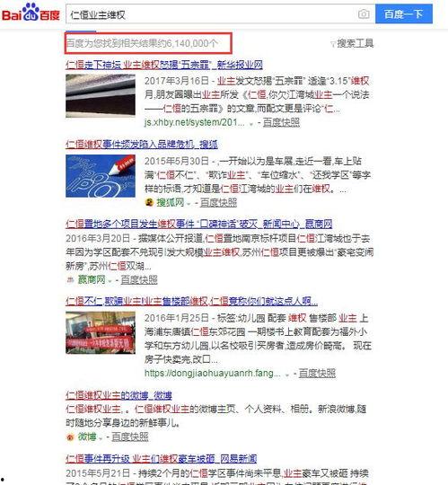
Task: Click the 搜狐网 source favicon
Action: (149, 203)
